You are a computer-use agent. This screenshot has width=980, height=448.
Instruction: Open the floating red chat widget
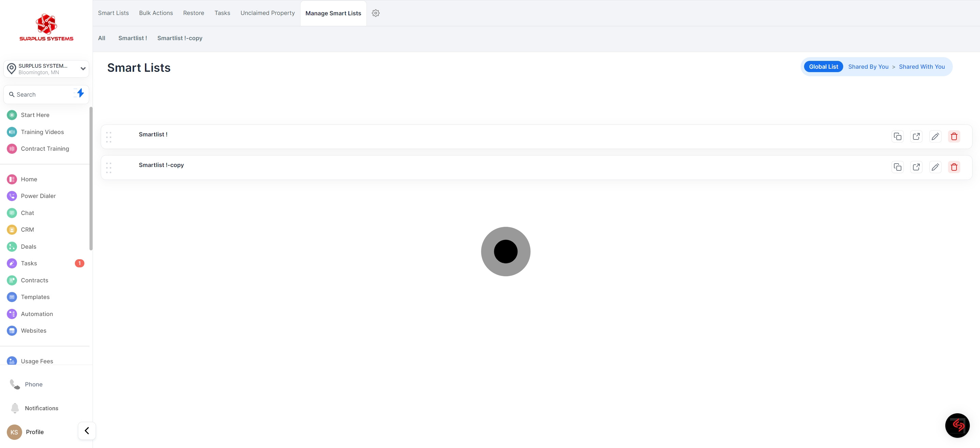[x=957, y=425]
